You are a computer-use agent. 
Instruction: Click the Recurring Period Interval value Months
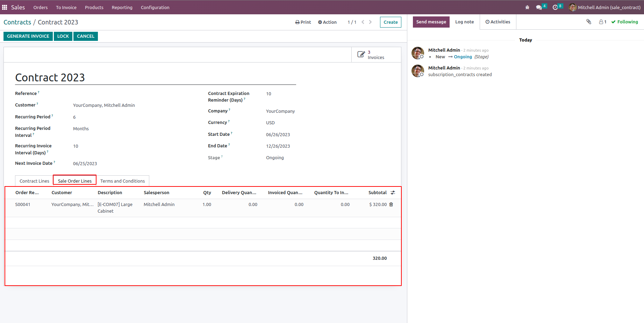coord(81,129)
